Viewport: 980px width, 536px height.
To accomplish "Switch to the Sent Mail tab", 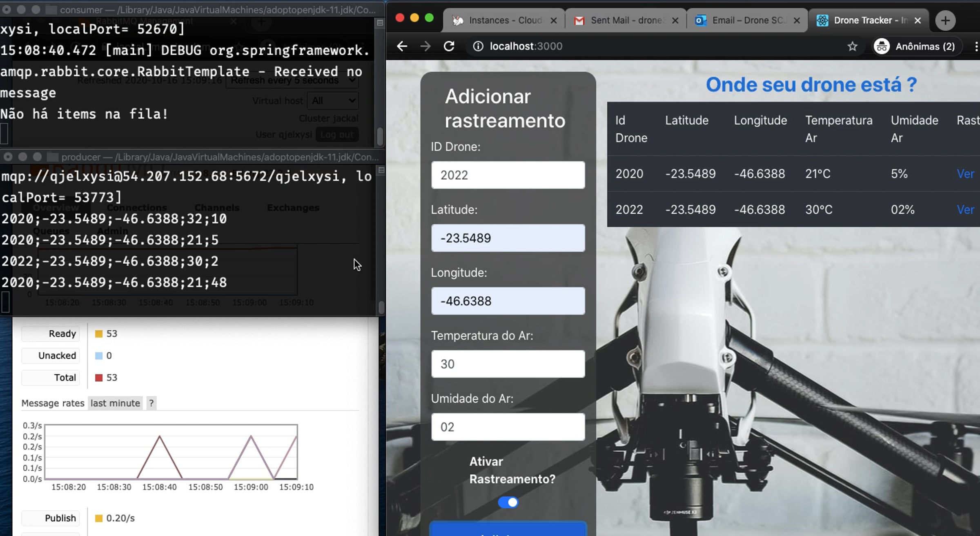I will [x=626, y=20].
